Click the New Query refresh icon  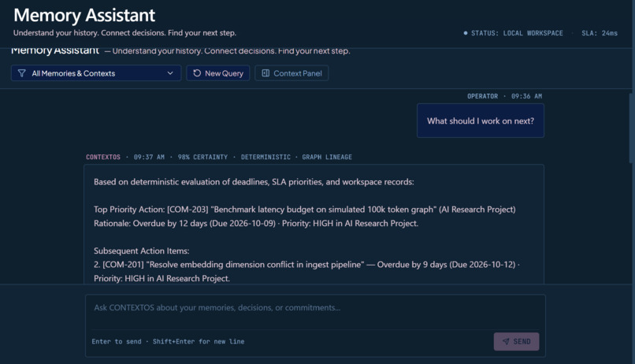197,73
